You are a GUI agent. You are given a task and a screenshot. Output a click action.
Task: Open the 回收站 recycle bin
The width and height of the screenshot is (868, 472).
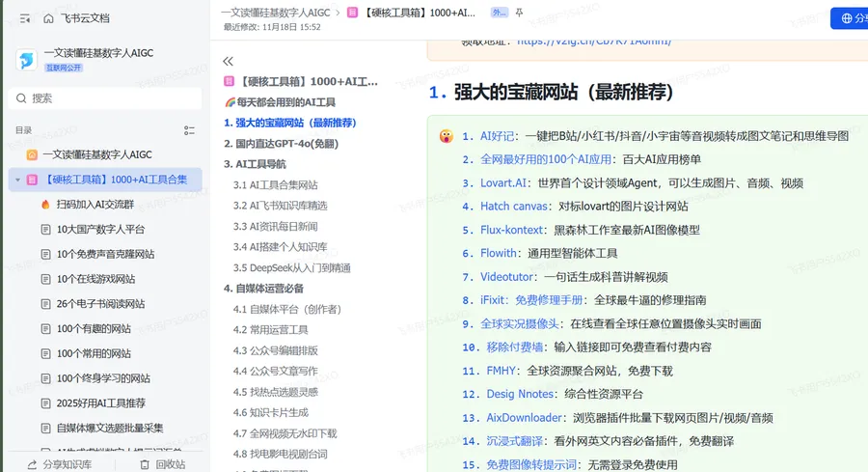coord(162,465)
